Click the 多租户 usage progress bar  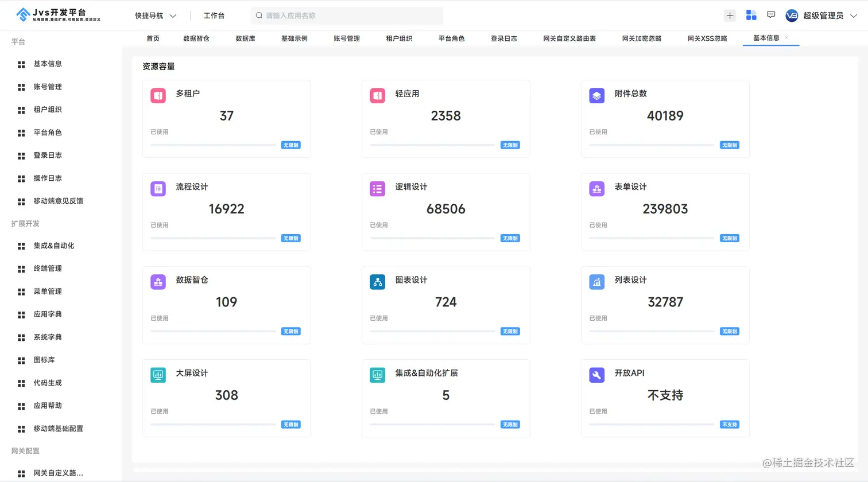pyautogui.click(x=214, y=145)
